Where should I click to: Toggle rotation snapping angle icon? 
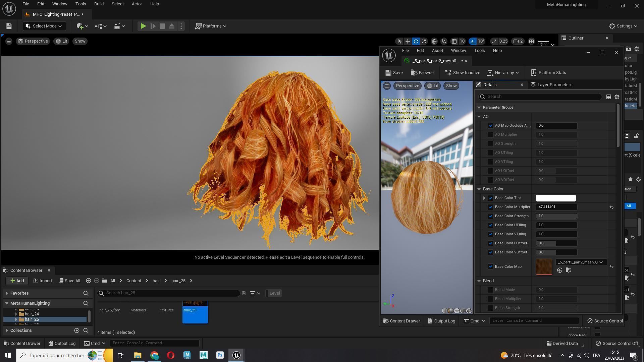pos(473,41)
